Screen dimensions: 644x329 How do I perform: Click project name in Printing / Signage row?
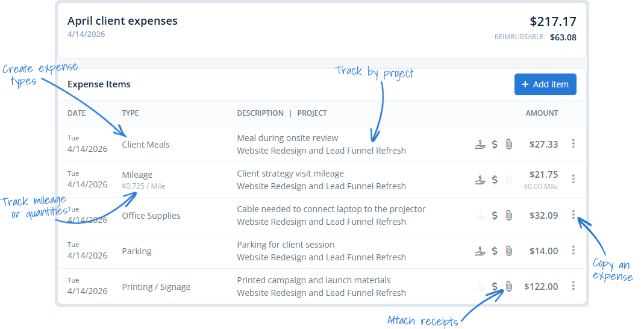click(321, 293)
